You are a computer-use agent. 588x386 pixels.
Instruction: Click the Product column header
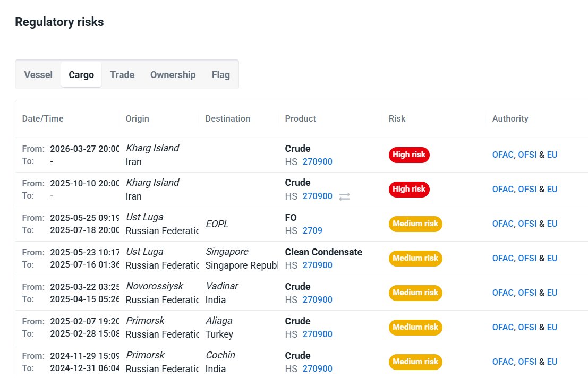301,118
